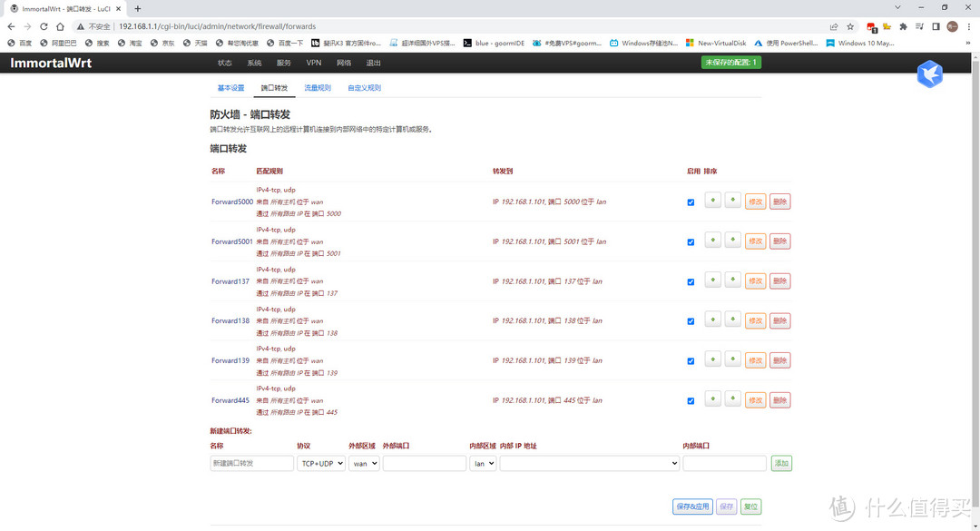The height and width of the screenshot is (531, 980).
Task: Move Forward5000 rule up in order
Action: coord(712,201)
